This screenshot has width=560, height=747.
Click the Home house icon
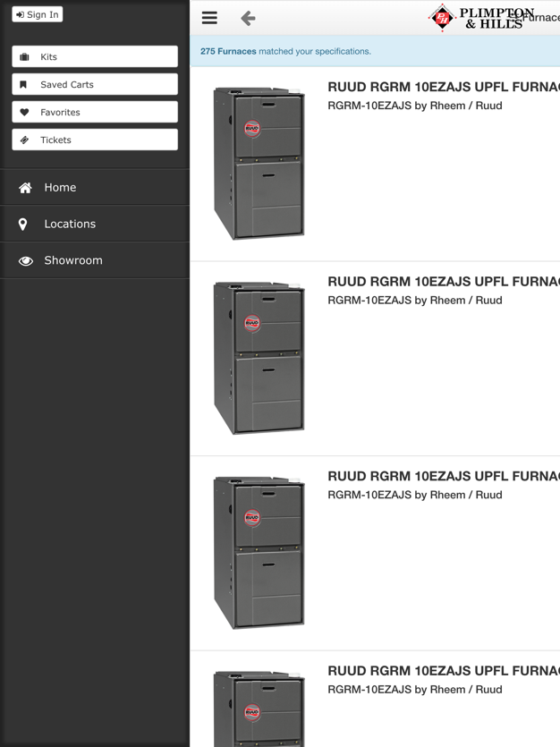click(x=25, y=188)
